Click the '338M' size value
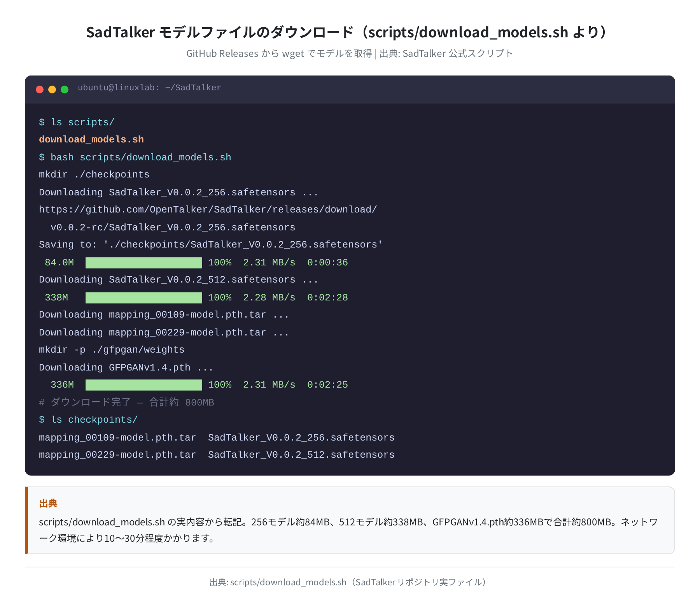Viewport: 700px width, 604px height. (56, 297)
